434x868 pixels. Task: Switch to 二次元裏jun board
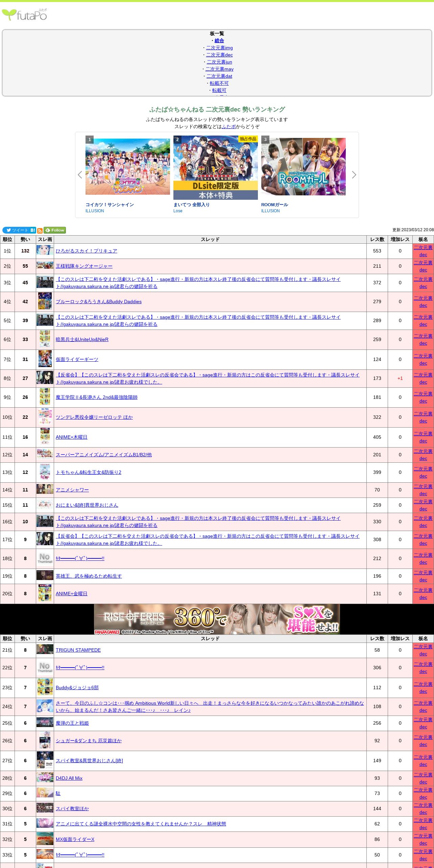219,62
